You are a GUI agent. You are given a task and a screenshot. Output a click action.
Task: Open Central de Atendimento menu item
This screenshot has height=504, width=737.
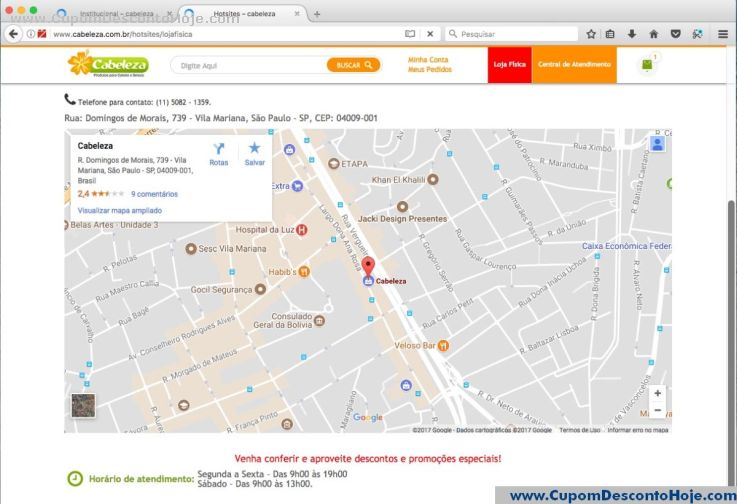(574, 65)
